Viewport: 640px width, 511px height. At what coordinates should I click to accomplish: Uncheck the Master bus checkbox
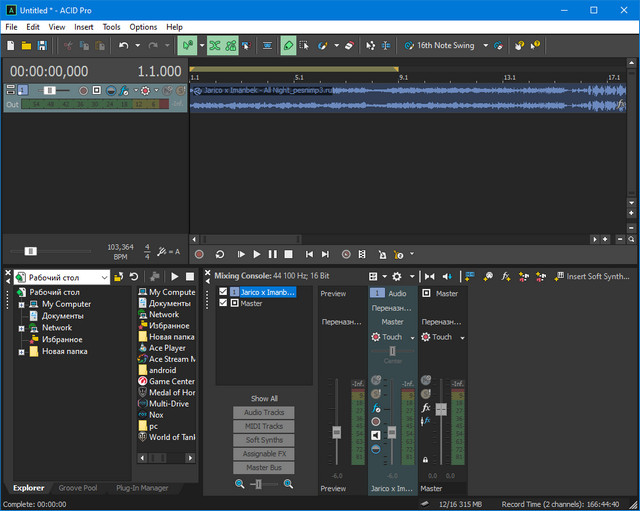tap(223, 303)
